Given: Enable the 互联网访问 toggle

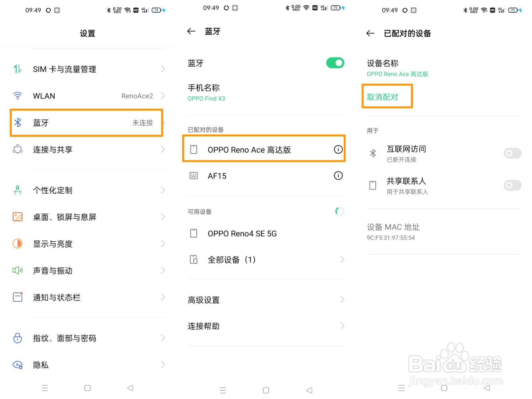Looking at the screenshot, I should point(512,153).
